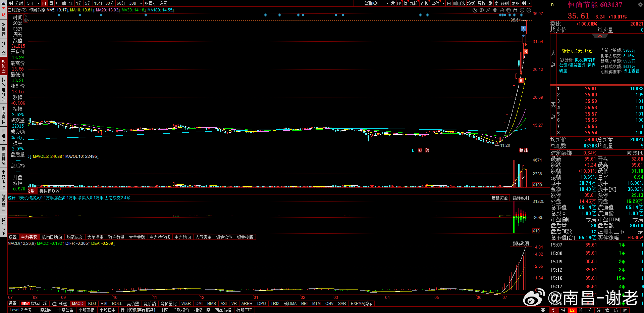Click 点击查看 link for 明涨停概率
The width and height of the screenshot is (644, 313).
tap(631, 72)
